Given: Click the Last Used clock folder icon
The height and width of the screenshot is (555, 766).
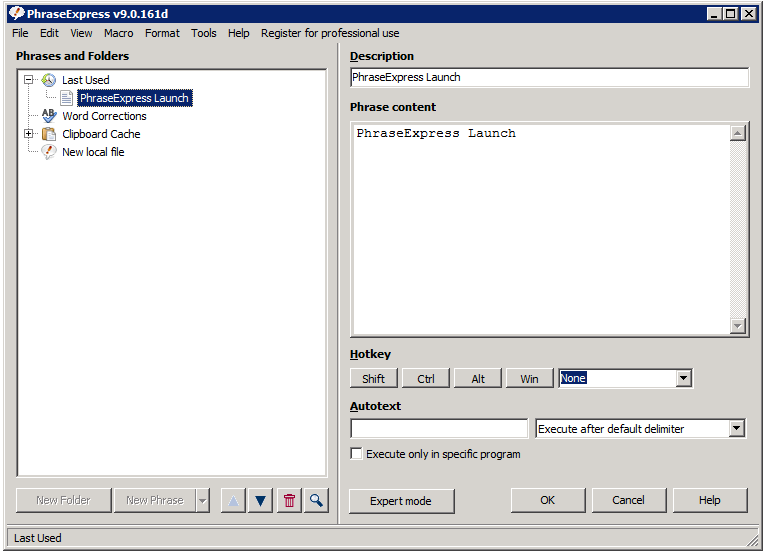Looking at the screenshot, I should 48,80.
